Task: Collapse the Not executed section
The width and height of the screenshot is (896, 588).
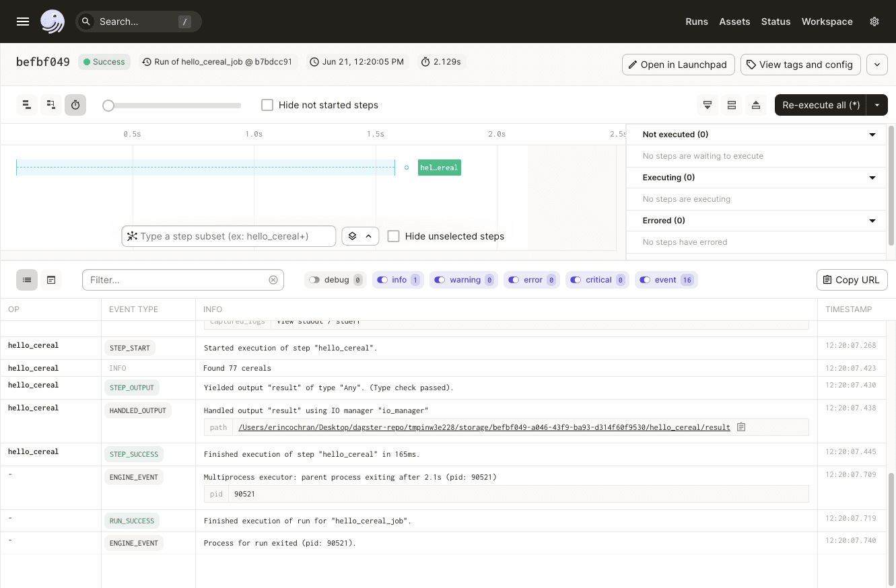Action: [x=872, y=135]
